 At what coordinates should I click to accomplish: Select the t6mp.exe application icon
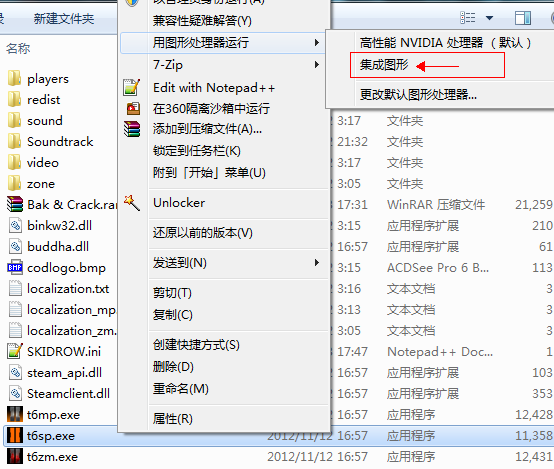15,414
